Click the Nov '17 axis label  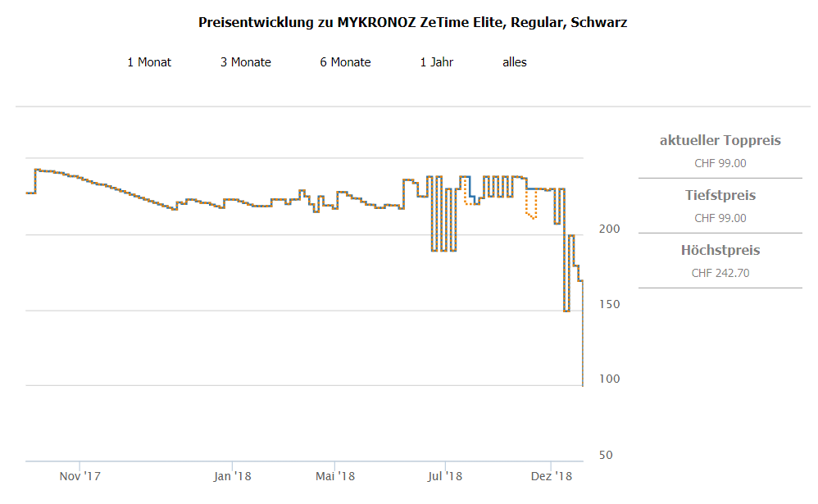click(80, 475)
